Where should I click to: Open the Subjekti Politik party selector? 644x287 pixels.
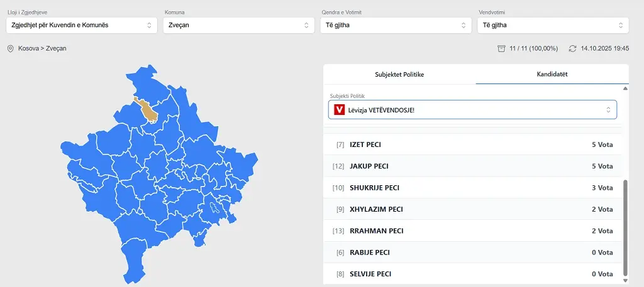tap(472, 110)
